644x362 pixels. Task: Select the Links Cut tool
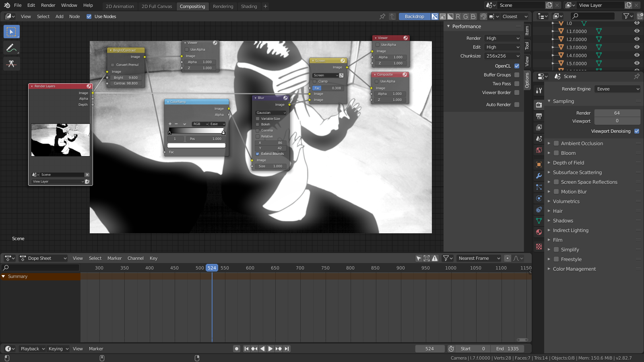[11, 64]
